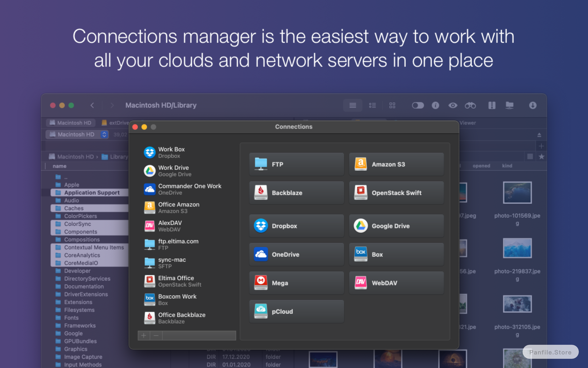Viewport: 588px width, 368px height.
Task: Switch to thumbnails grid view
Action: 392,105
